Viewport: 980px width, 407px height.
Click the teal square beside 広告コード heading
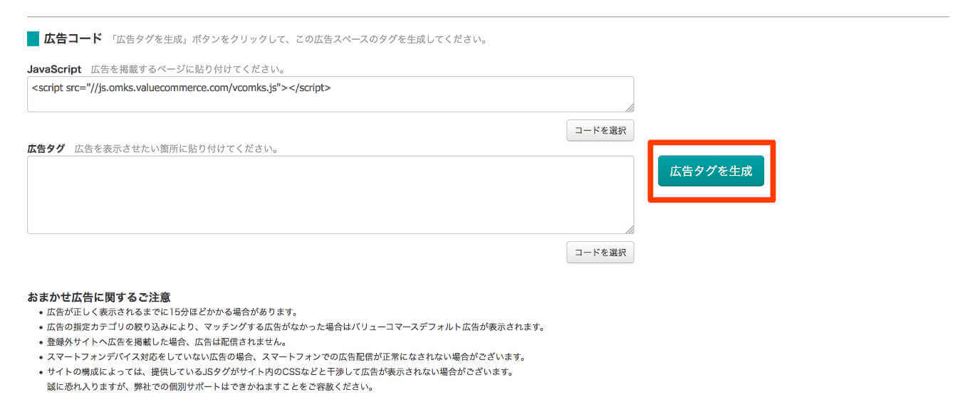coord(33,39)
